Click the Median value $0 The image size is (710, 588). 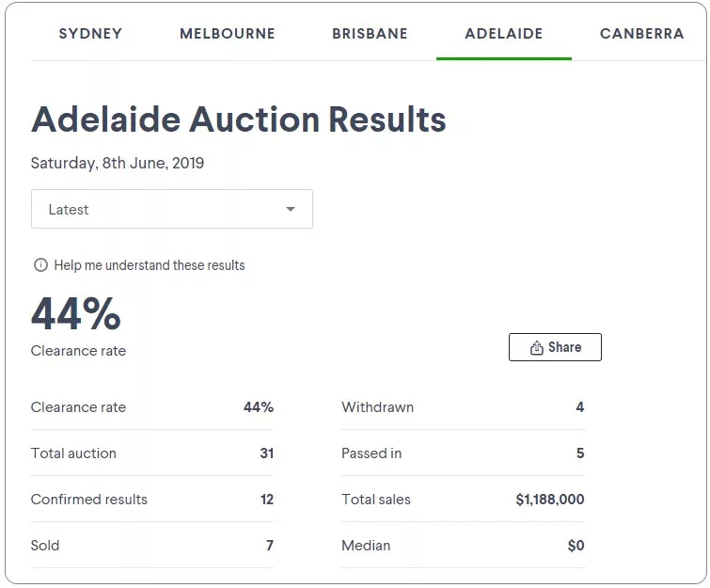576,546
